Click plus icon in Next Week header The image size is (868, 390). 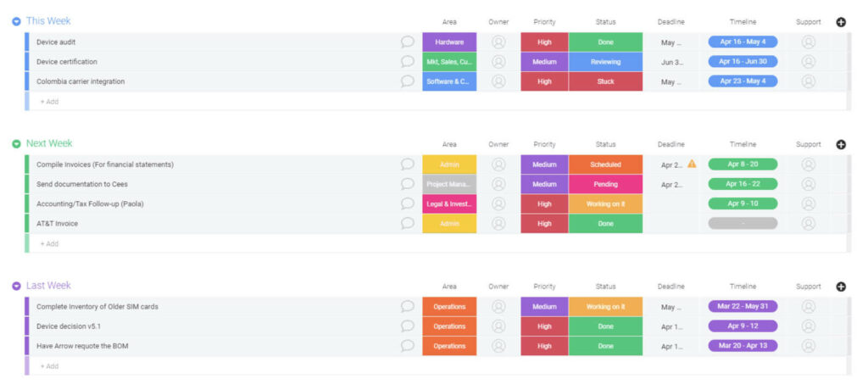841,144
